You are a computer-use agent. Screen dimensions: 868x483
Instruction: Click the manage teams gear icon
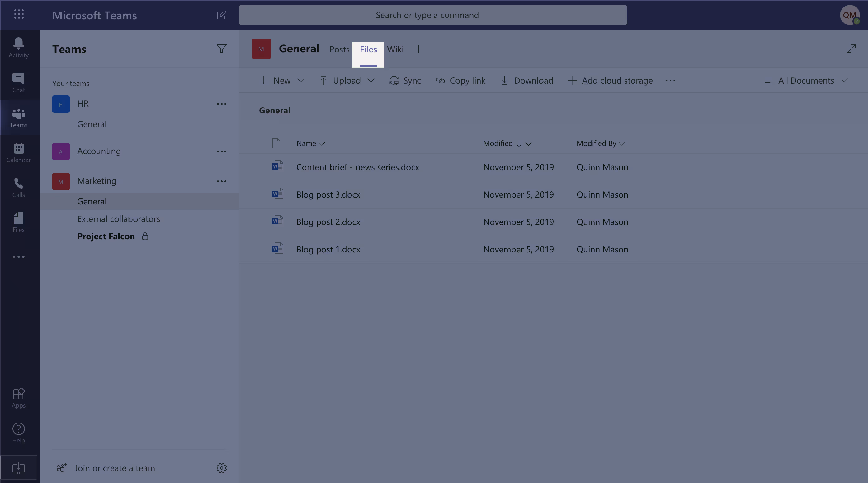[221, 468]
